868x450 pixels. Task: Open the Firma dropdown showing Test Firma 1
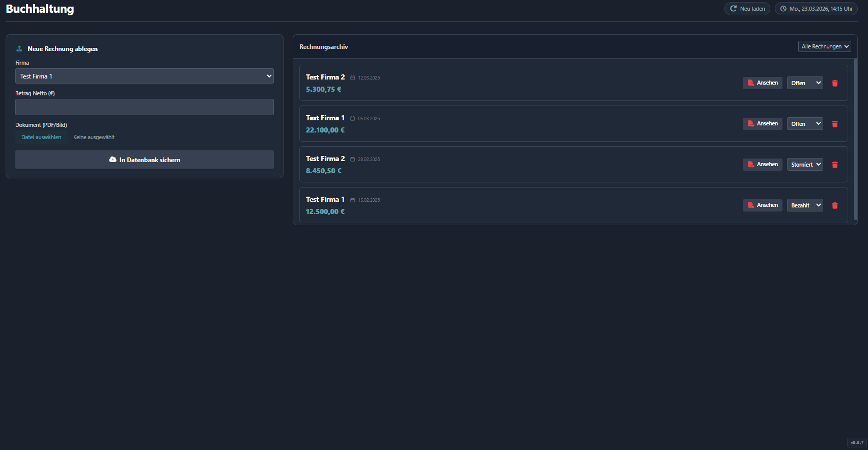144,76
